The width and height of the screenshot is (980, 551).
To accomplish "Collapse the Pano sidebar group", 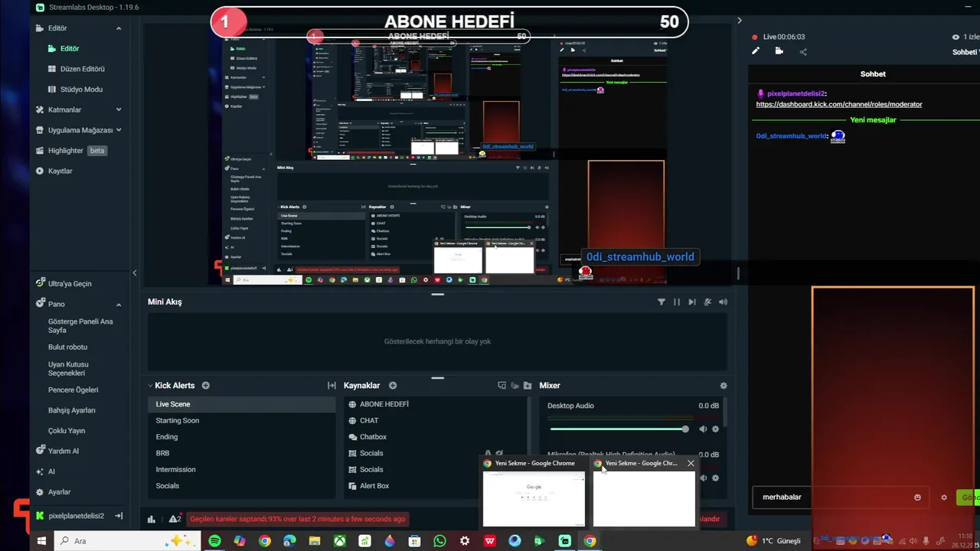I will click(x=119, y=304).
